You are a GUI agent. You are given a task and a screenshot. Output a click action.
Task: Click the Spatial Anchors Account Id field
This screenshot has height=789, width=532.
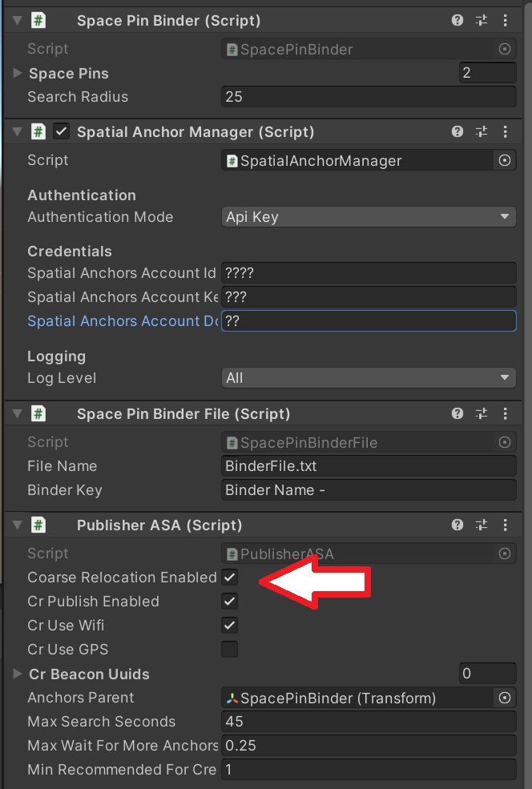pos(369,272)
